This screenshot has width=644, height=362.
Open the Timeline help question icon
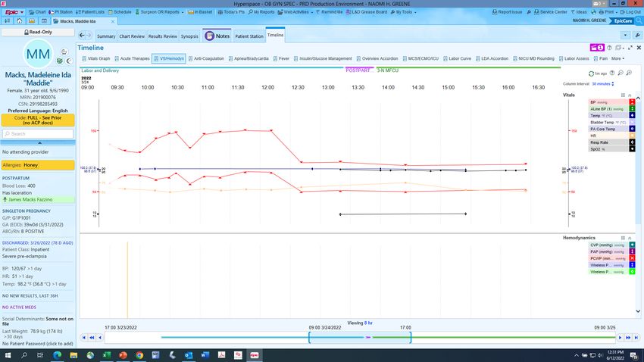[609, 48]
